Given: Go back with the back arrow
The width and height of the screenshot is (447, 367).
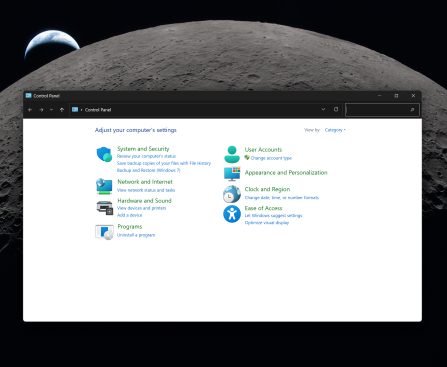Looking at the screenshot, I should [30, 110].
